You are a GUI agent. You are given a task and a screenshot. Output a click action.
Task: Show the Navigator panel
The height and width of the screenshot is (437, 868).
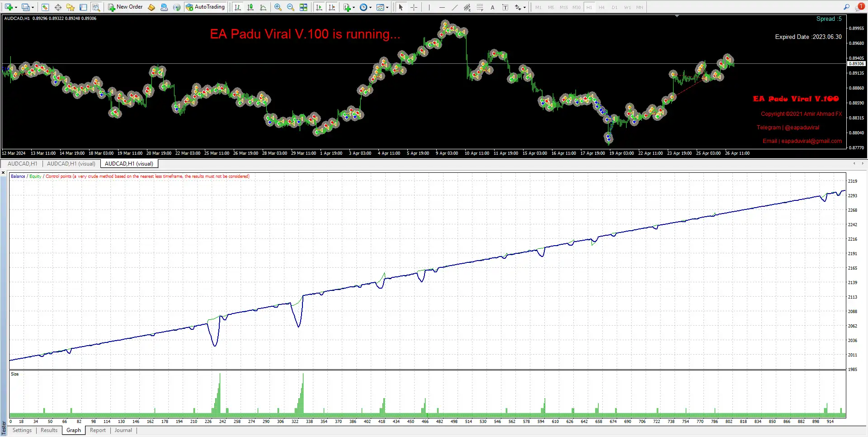click(71, 7)
